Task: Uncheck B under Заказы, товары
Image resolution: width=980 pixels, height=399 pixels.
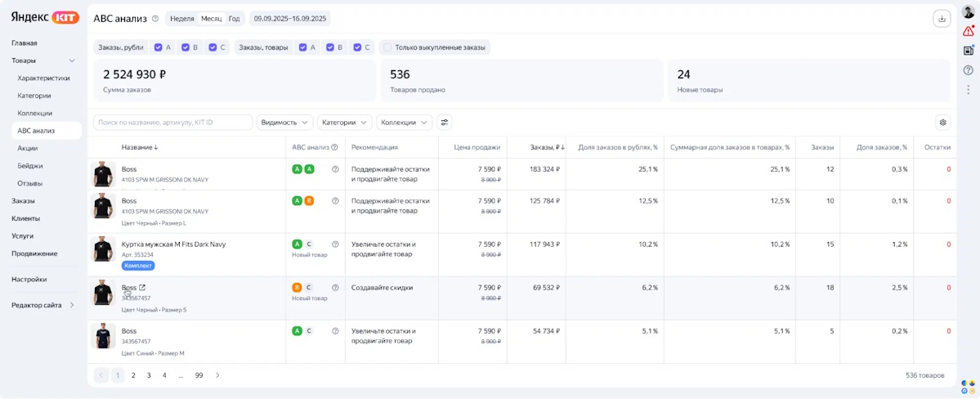Action: (x=330, y=47)
